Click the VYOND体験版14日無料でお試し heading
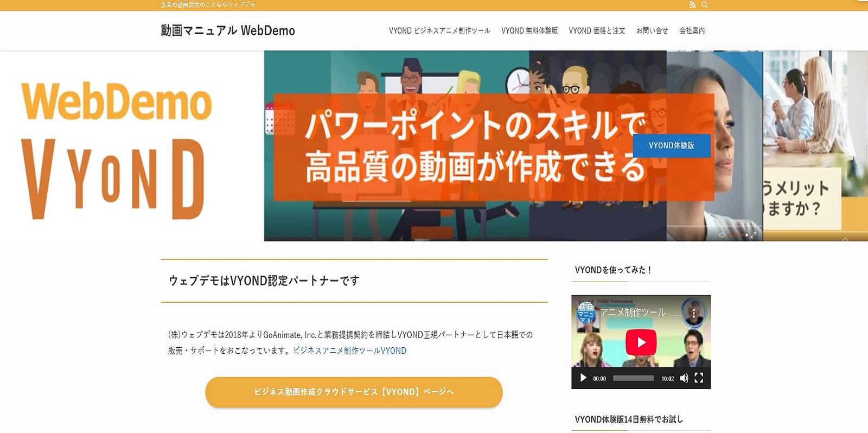Screen dimensions: 868x433 point(629,419)
